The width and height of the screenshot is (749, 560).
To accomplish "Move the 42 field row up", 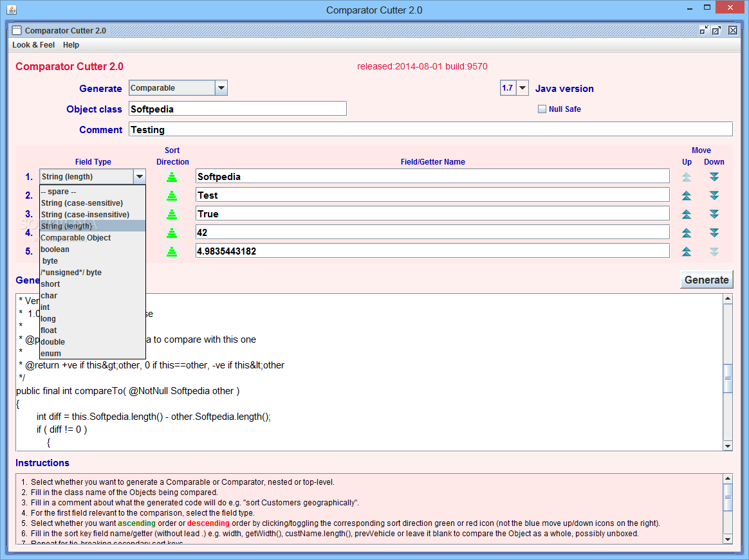I will 687,233.
